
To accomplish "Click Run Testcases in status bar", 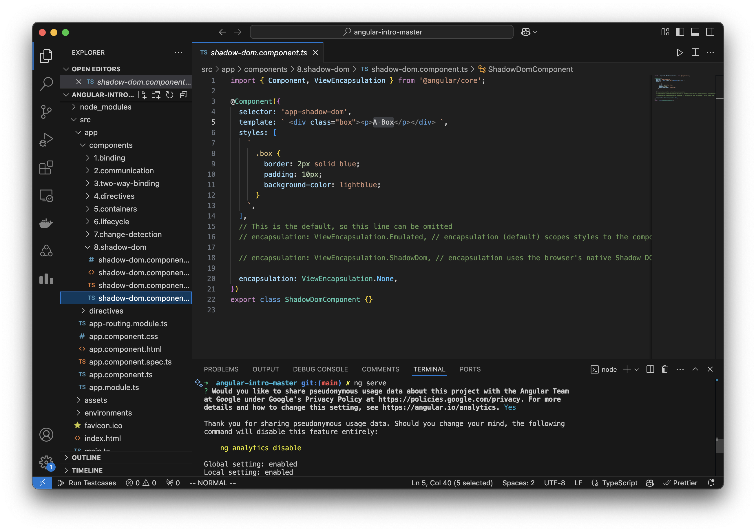I will click(87, 483).
